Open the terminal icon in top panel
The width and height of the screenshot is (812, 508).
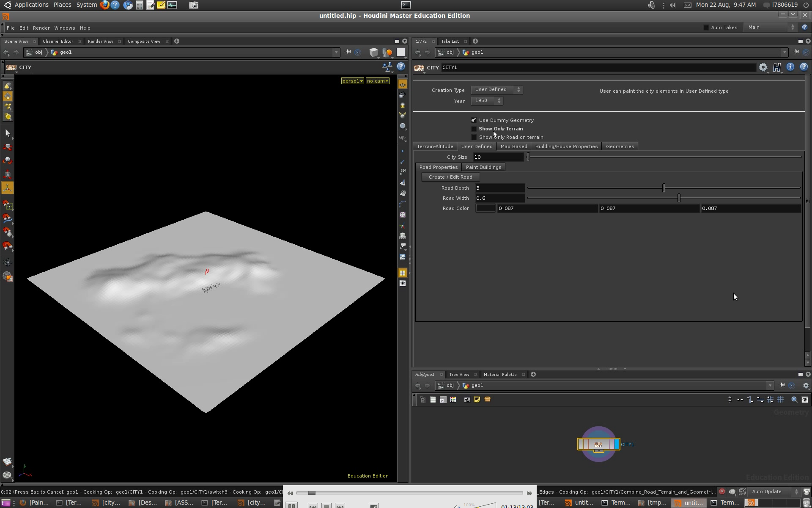coord(406,5)
